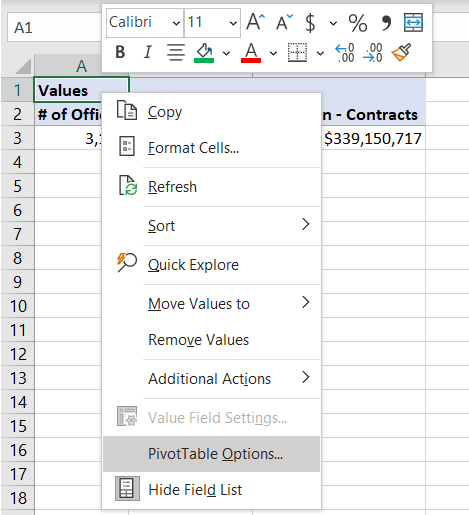Expand the Move Values to submenu arrow

pos(306,302)
